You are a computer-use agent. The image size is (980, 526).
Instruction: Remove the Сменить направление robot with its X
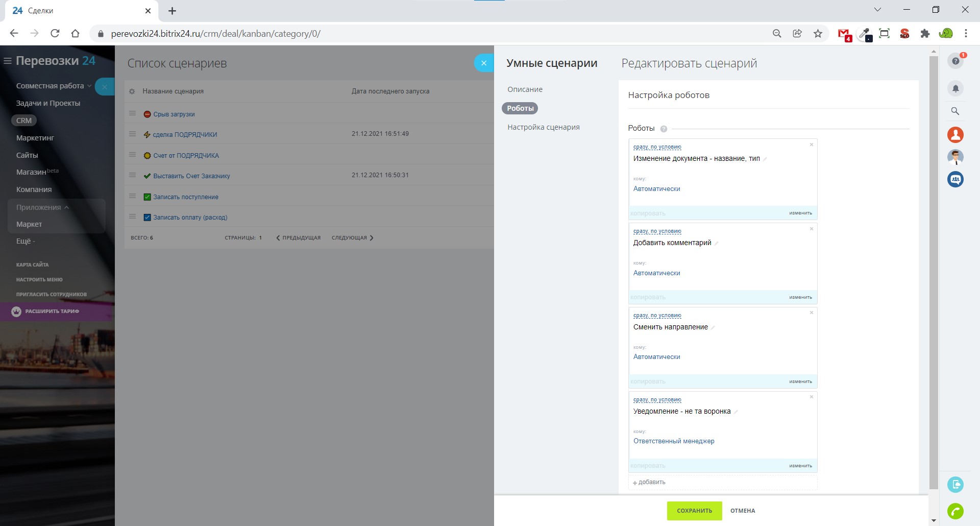click(812, 313)
